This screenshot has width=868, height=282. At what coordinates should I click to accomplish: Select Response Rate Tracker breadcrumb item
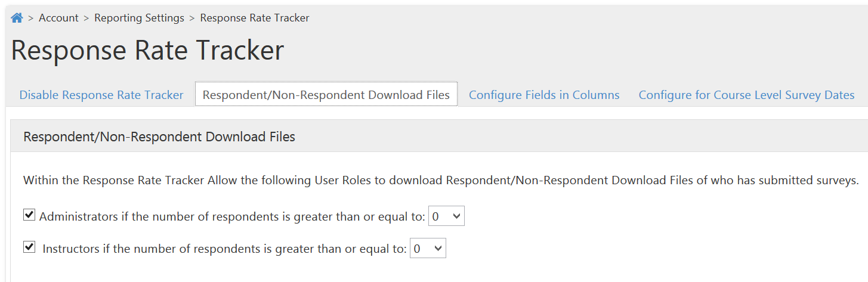coord(255,18)
